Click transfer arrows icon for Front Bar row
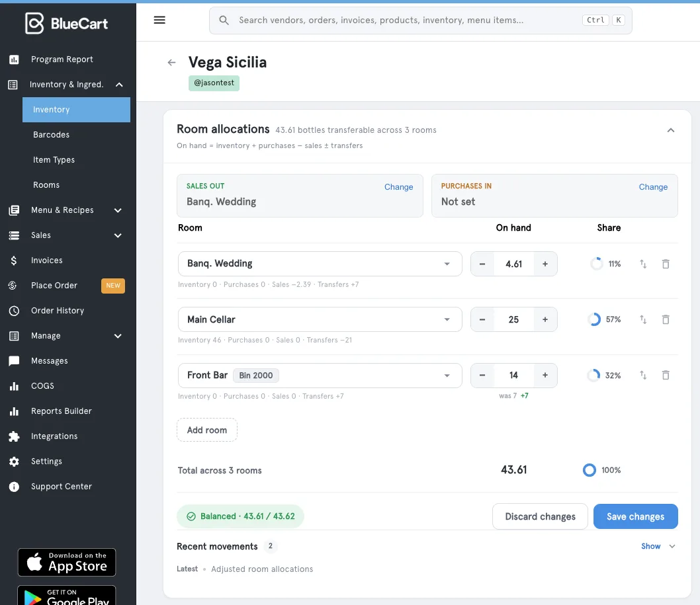This screenshot has width=700, height=605. (643, 375)
